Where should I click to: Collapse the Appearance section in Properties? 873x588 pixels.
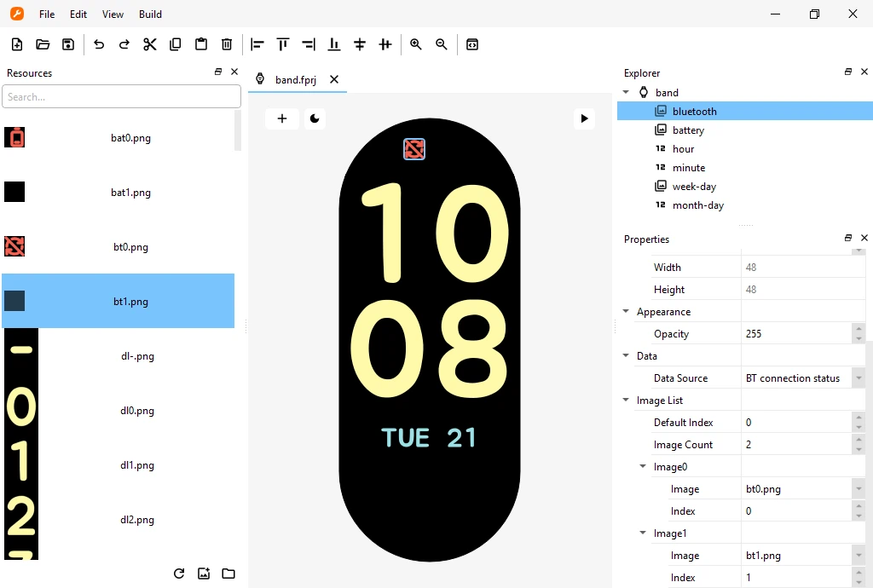point(625,311)
